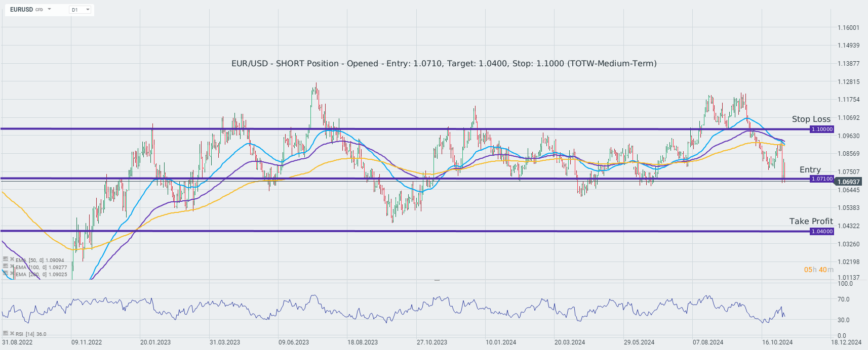Select the Take Profit 1.04000 price tag

pyautogui.click(x=822, y=231)
